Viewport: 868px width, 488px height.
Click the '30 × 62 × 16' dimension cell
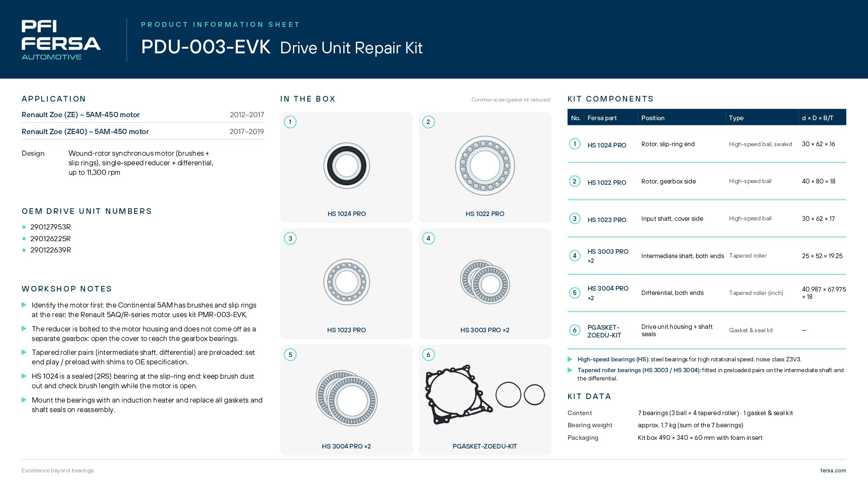[819, 144]
